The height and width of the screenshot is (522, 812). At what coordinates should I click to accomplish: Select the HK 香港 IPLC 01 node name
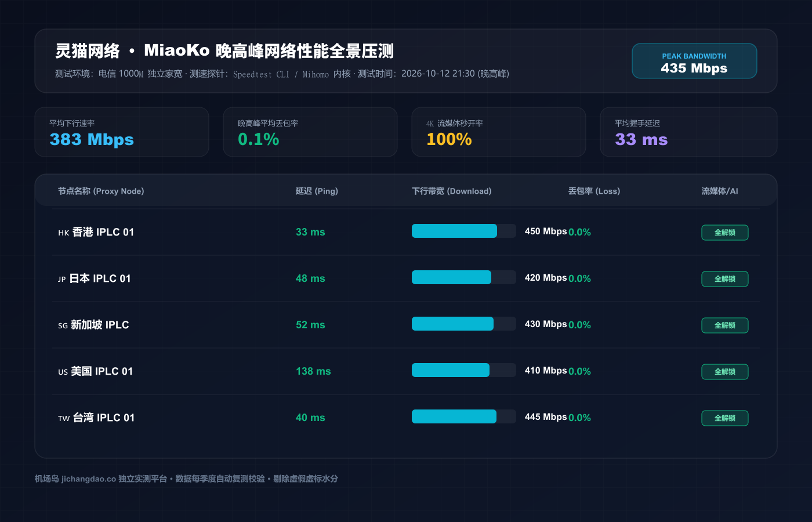pos(96,232)
